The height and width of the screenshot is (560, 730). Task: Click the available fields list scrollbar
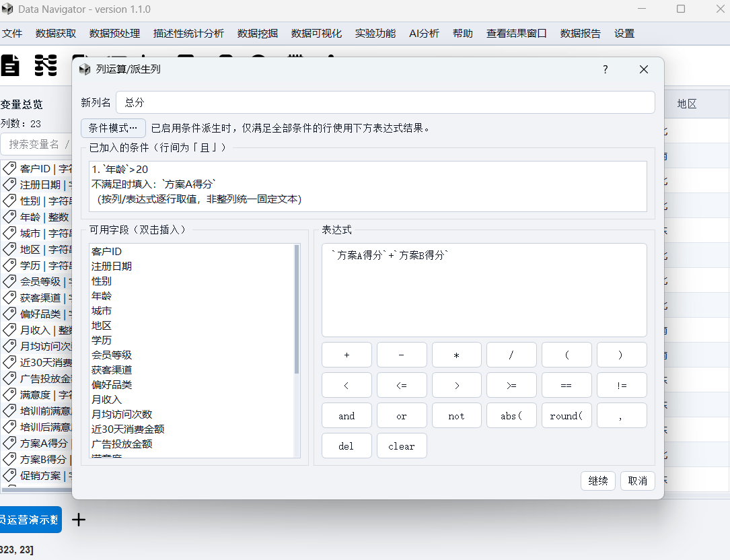click(297, 310)
